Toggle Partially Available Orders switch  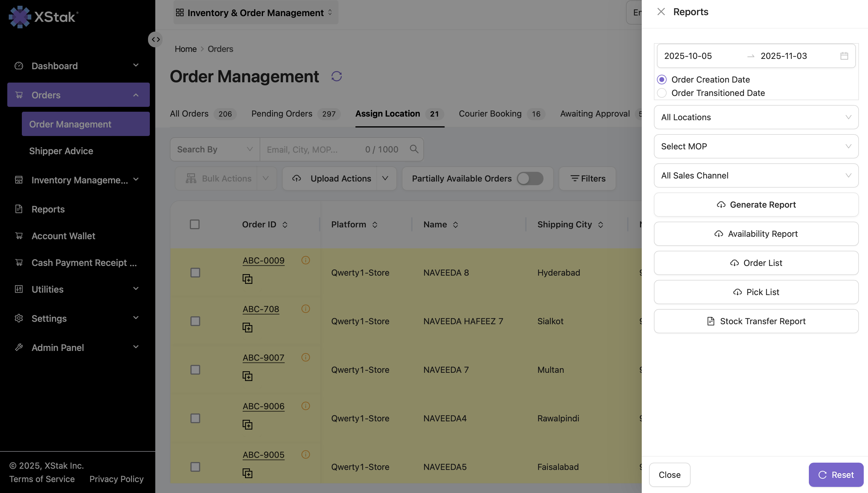(x=530, y=178)
